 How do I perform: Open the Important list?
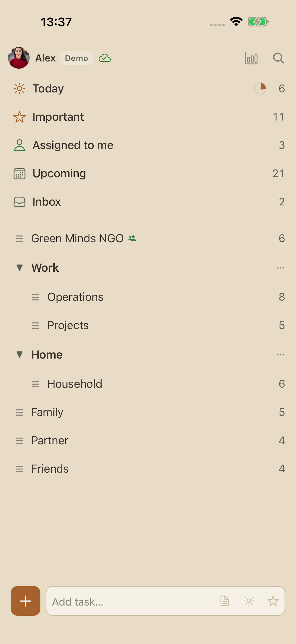[148, 117]
